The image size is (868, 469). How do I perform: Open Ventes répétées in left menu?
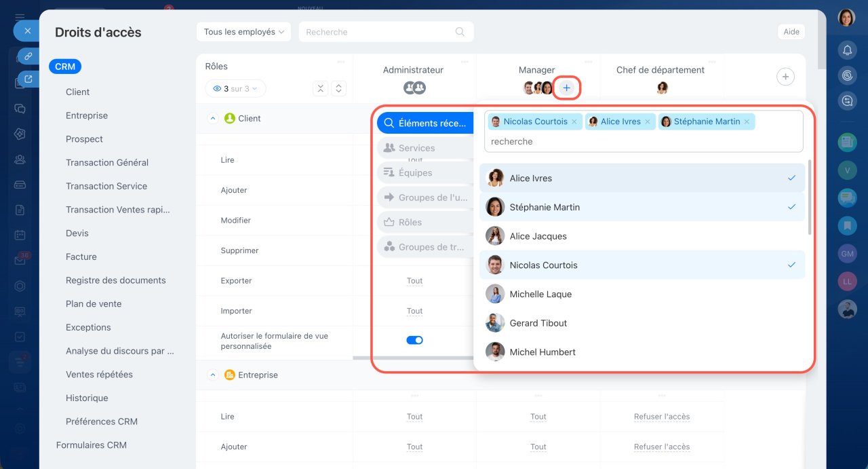pyautogui.click(x=99, y=375)
